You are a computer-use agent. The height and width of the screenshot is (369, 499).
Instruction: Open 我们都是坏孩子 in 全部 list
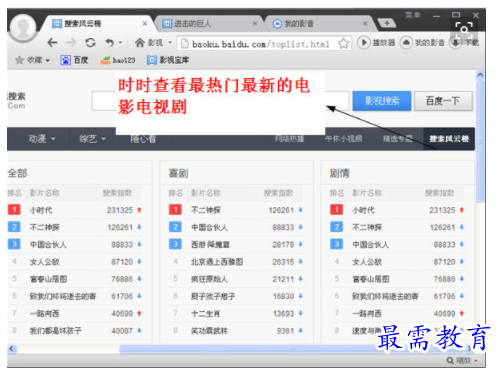55,331
